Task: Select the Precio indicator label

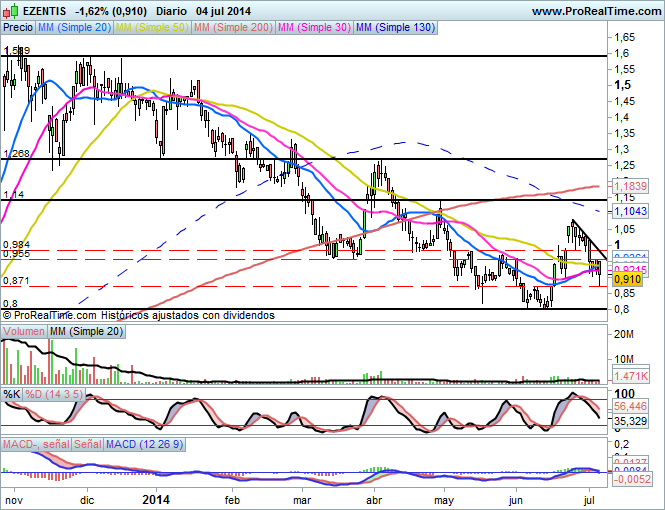Action: 17,28
